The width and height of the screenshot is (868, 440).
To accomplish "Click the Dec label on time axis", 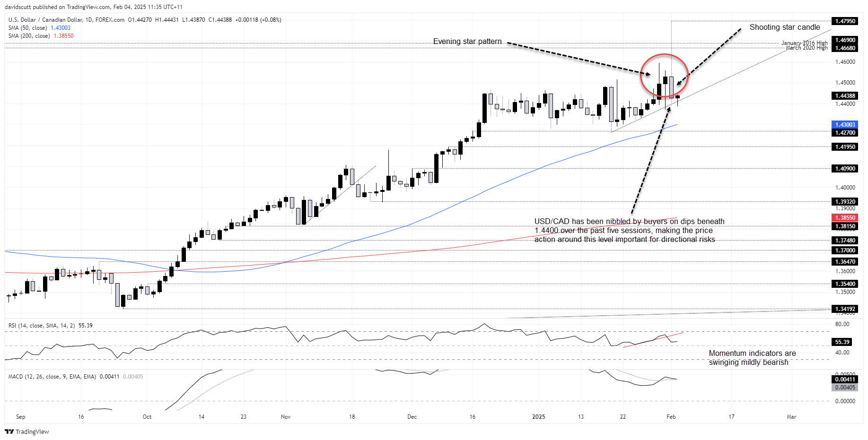I will pos(412,417).
